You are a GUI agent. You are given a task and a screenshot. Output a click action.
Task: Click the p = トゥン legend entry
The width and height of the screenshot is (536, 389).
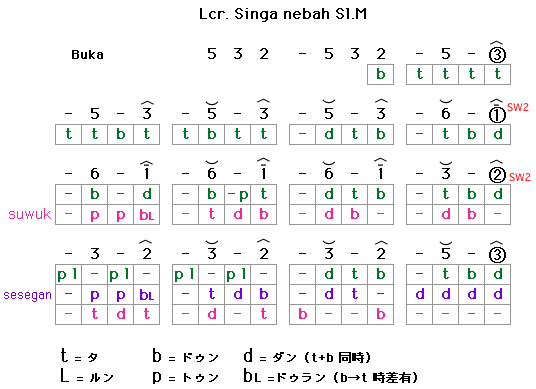(185, 377)
